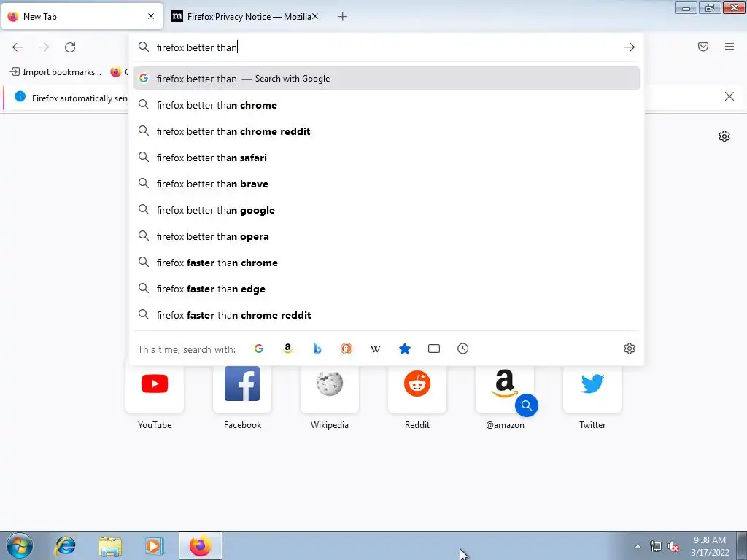The width and height of the screenshot is (747, 560).
Task: Open Windows Media Player from taskbar
Action: point(155,545)
